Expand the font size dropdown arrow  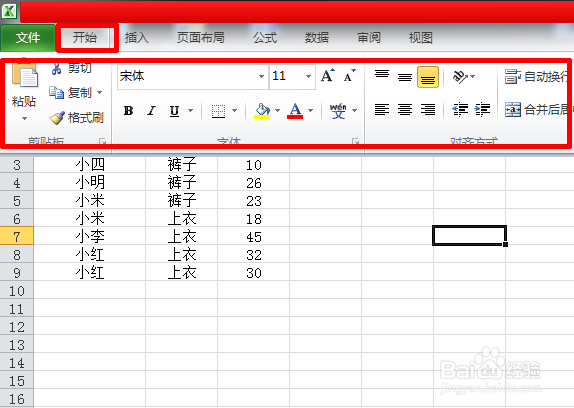click(309, 76)
